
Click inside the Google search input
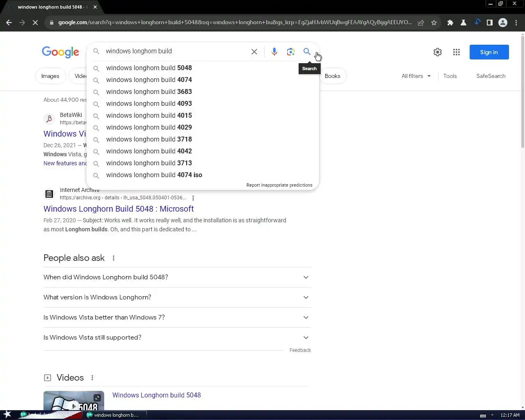click(x=176, y=51)
